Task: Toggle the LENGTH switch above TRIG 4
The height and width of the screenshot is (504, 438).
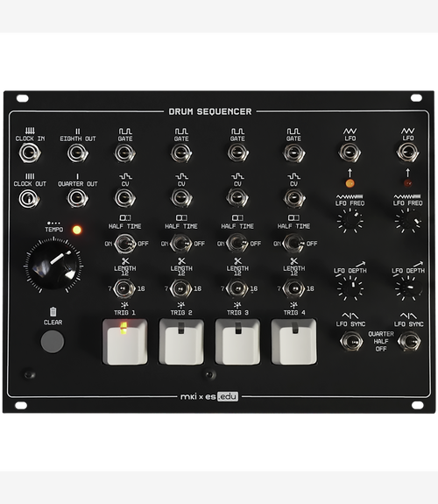Action: [x=293, y=288]
